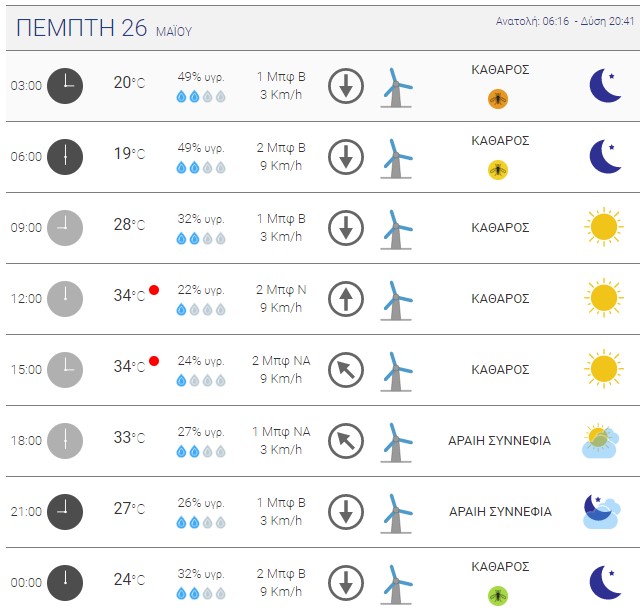Click the yellow mosquito icon at 06:00

pos(498,170)
